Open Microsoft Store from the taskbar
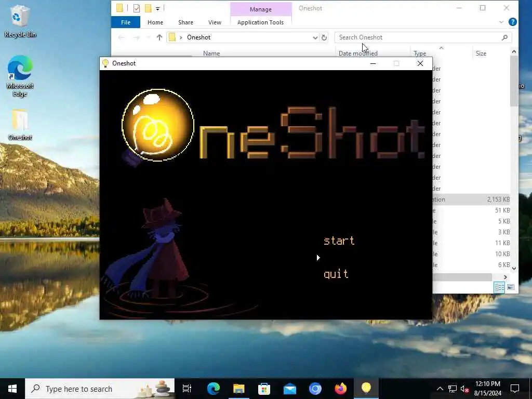This screenshot has height=399, width=532. [x=264, y=389]
